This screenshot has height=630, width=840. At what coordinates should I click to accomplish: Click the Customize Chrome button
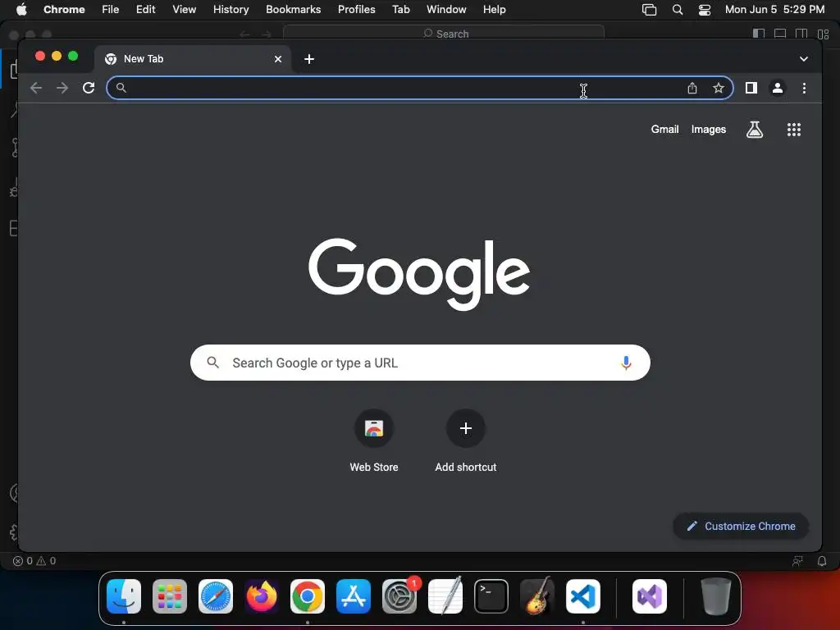tap(741, 526)
